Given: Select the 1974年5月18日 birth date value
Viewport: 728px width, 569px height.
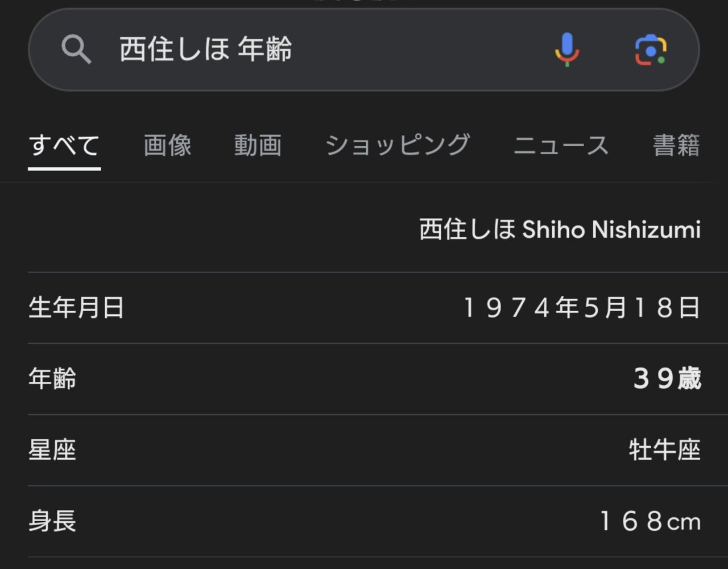Looking at the screenshot, I should point(581,308).
